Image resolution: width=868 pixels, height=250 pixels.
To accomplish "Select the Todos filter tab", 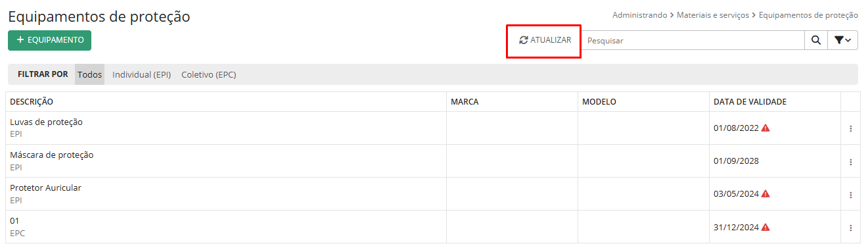I will pyautogui.click(x=89, y=74).
